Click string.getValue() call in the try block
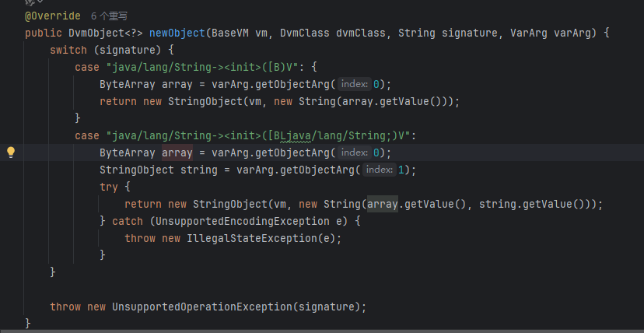 [531, 204]
